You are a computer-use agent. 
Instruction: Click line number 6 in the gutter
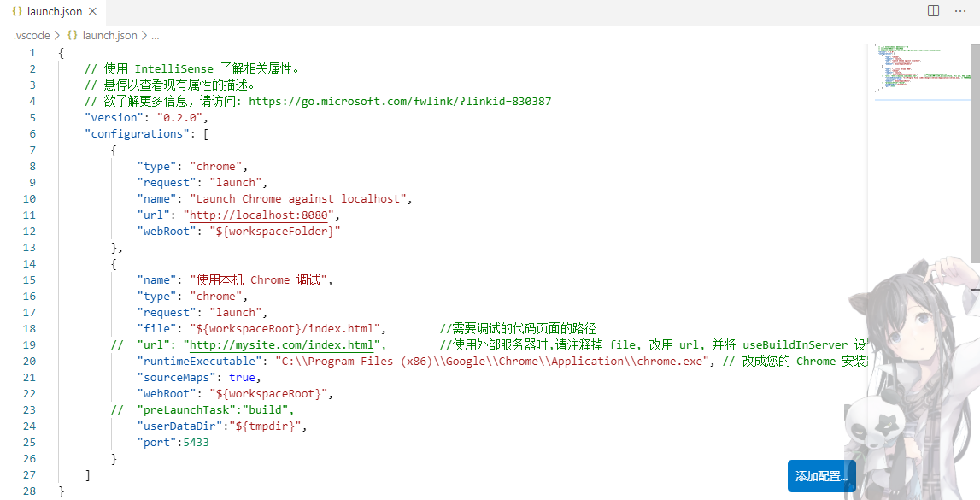32,133
